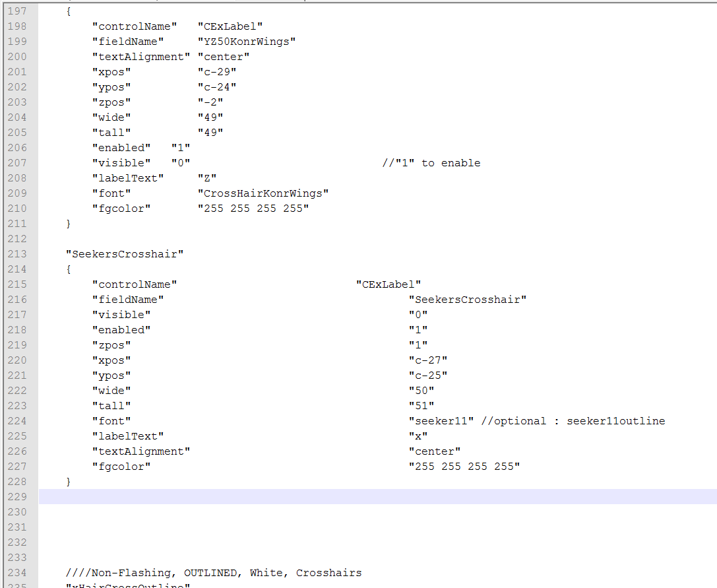The image size is (717, 588).
Task: Click "labelText" key on line 225
Action: (128, 436)
